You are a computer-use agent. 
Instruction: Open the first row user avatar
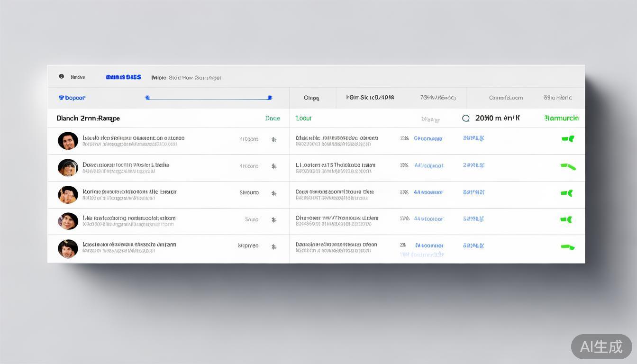tap(68, 141)
